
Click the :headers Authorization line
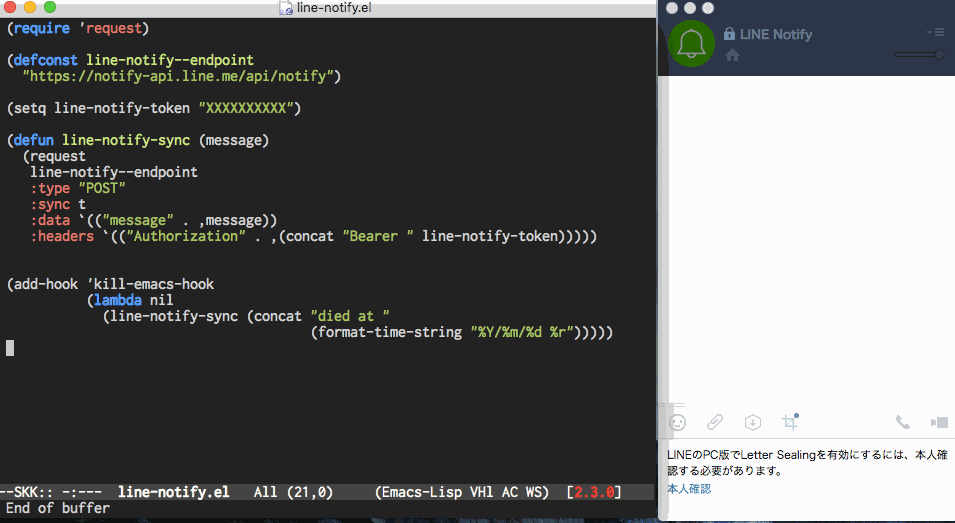pyautogui.click(x=314, y=236)
